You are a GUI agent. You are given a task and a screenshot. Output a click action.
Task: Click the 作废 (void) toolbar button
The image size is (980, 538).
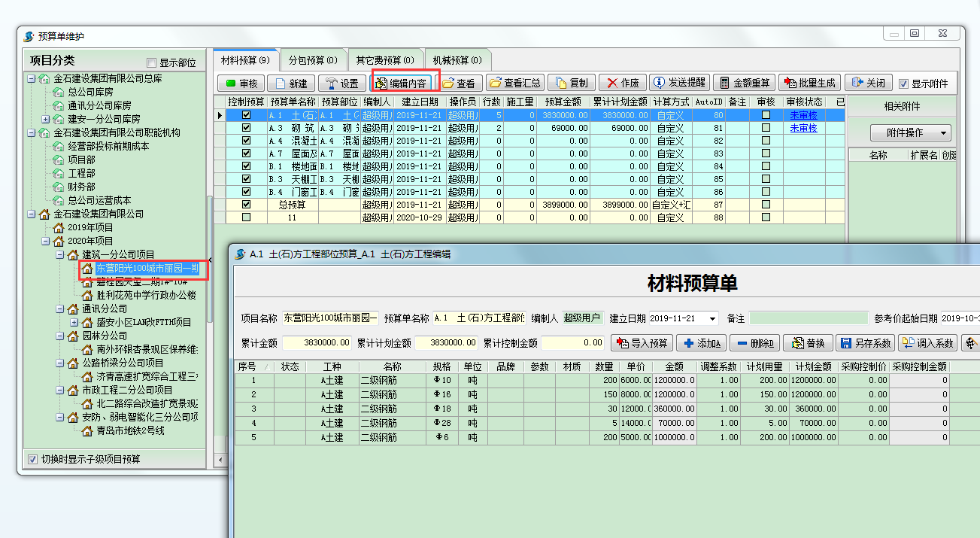pos(622,84)
